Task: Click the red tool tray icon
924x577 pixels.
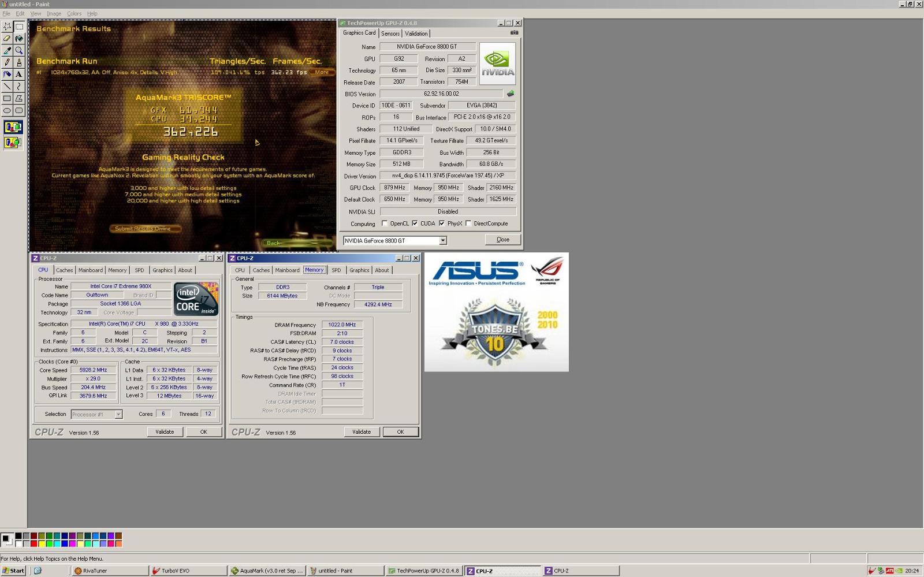Action: click(x=872, y=571)
